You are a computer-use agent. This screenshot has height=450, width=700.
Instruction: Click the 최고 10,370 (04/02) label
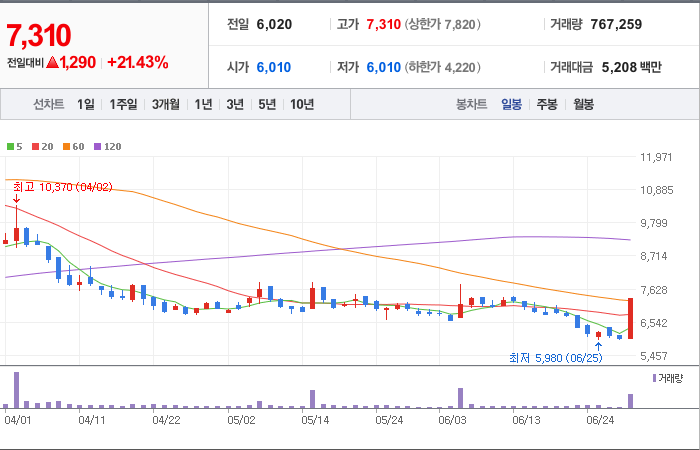(62, 187)
